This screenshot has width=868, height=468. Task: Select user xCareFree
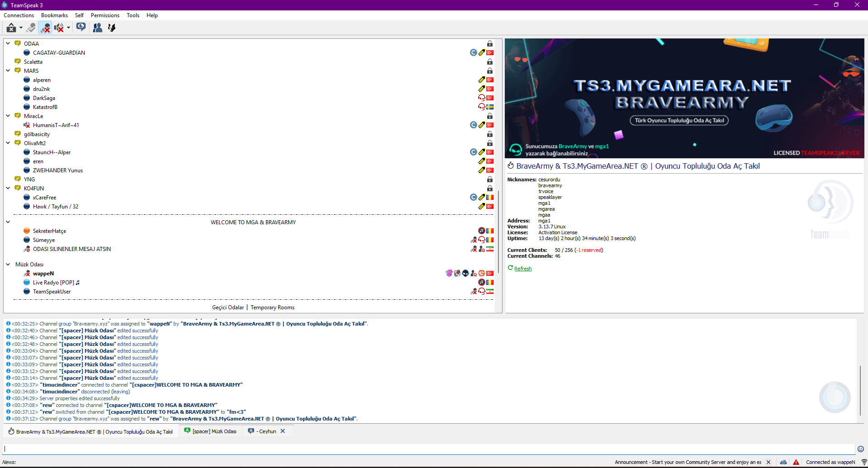[x=44, y=198]
